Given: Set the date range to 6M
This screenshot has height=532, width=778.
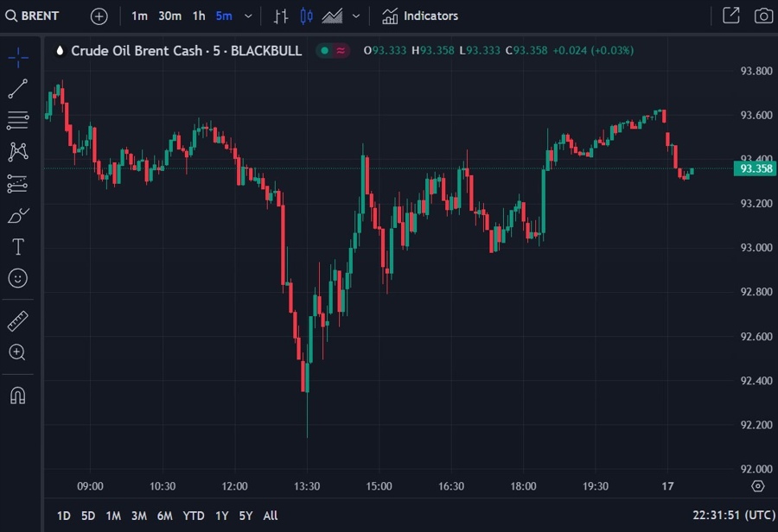Looking at the screenshot, I should [x=165, y=516].
